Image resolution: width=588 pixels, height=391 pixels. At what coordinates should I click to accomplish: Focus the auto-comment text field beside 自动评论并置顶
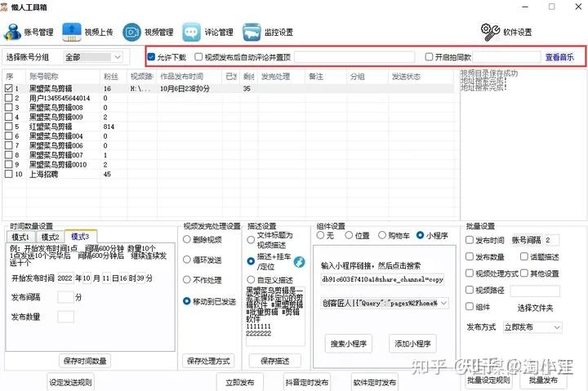coord(354,57)
